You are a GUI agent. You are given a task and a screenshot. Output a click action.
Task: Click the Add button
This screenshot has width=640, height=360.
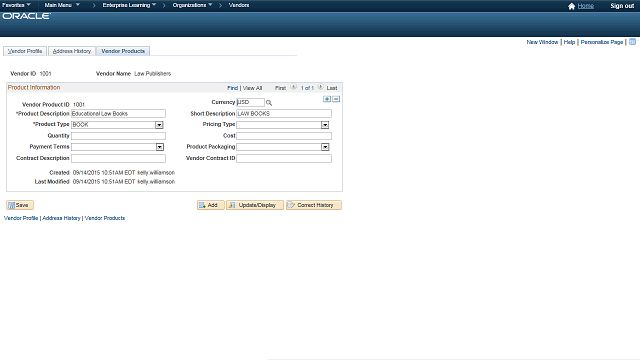point(211,205)
